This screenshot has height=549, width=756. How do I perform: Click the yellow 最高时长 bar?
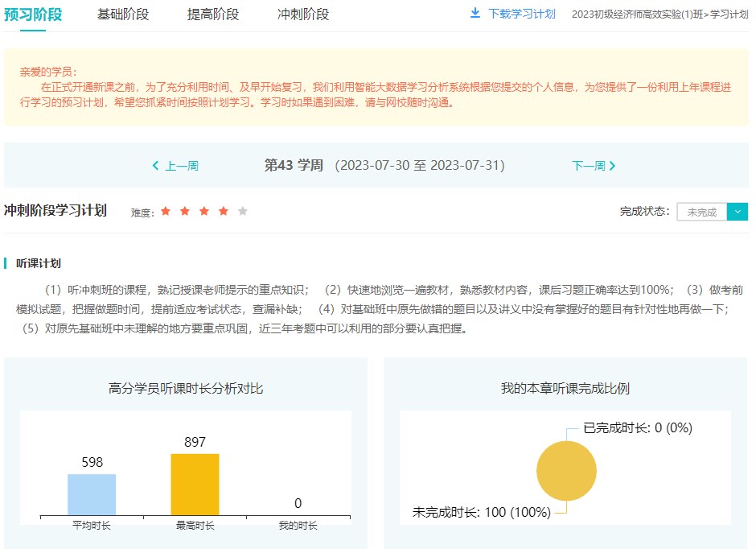tap(195, 484)
